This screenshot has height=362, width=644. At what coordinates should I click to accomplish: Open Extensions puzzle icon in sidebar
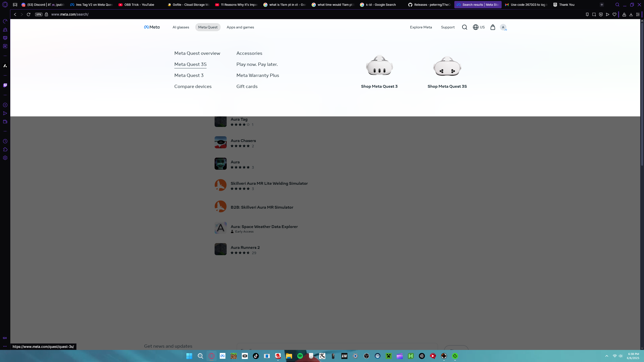[5, 150]
